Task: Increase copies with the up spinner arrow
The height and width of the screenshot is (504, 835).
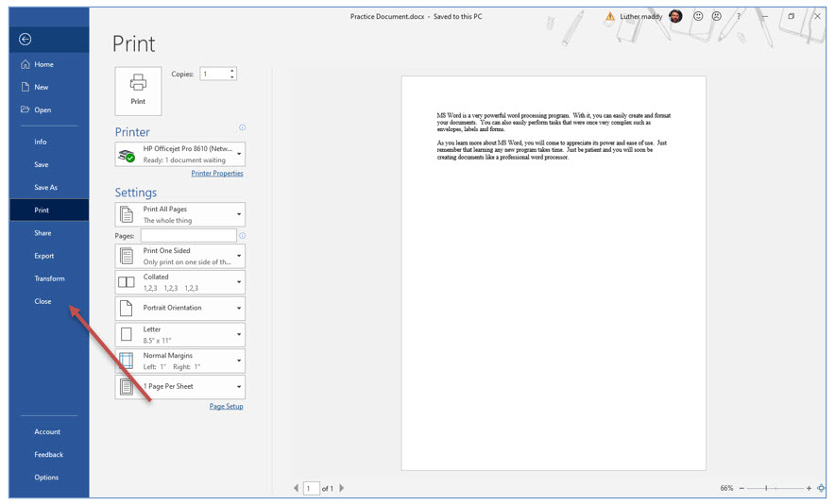Action: [232, 71]
